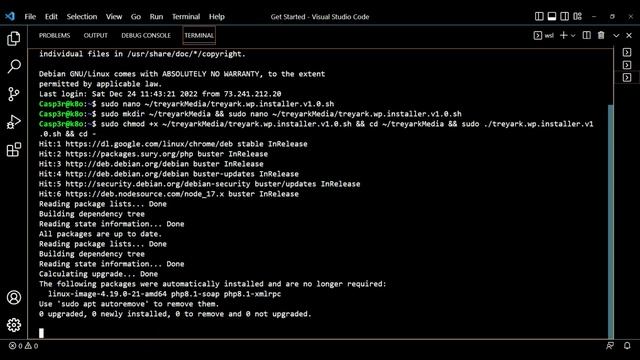This screenshot has width=640, height=360.
Task: Click 'Get Started - Visual Studio Code' title
Action: pyautogui.click(x=320, y=17)
